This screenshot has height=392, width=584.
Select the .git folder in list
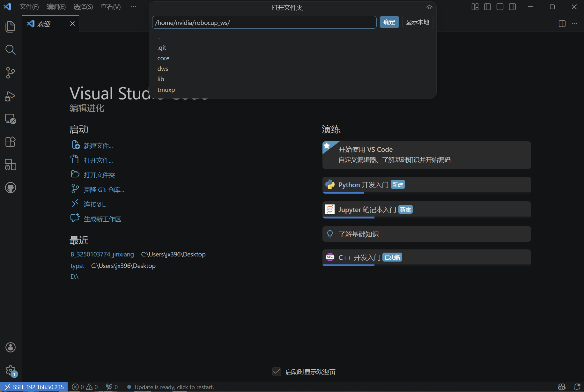click(293, 48)
